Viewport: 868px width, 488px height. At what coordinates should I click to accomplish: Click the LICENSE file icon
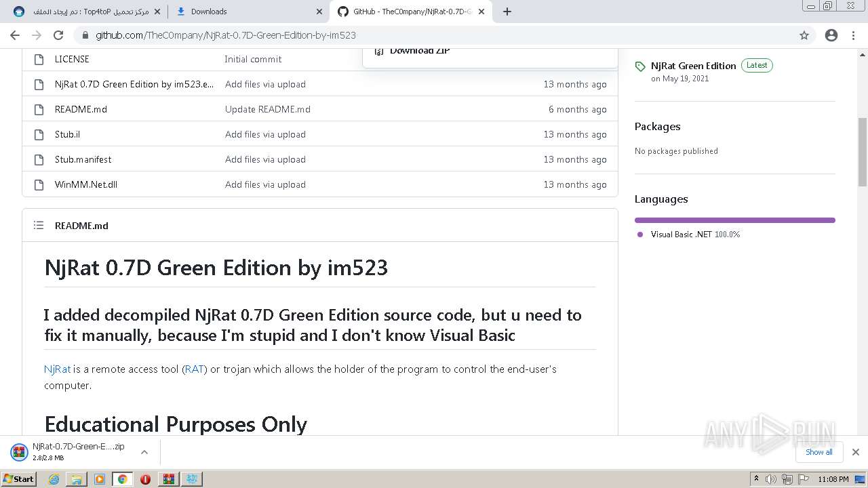[39, 59]
